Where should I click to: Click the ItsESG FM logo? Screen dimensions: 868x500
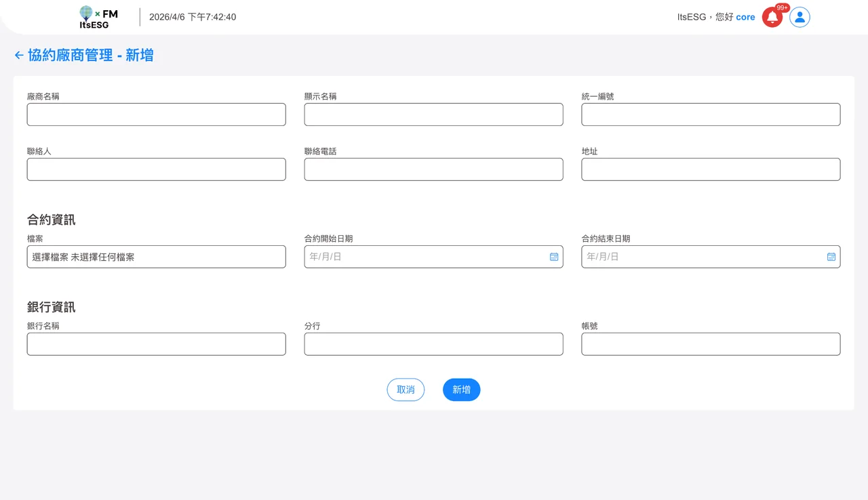98,17
